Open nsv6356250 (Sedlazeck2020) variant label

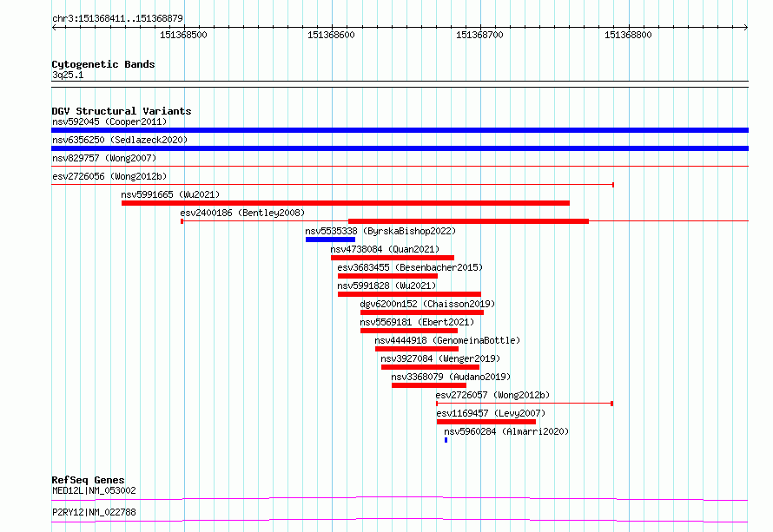(x=120, y=140)
